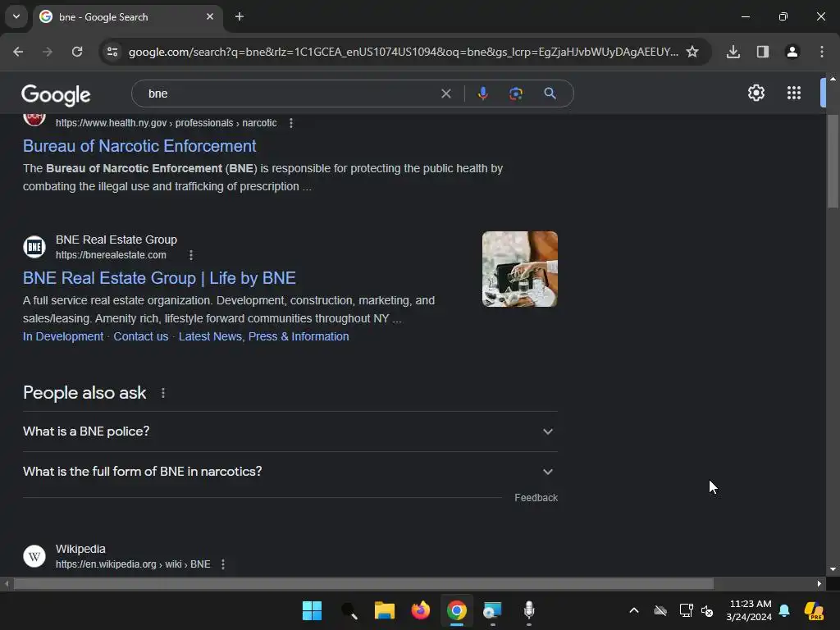This screenshot has height=630, width=840.
Task: Toggle the Chrome side panel icon
Action: [x=763, y=52]
